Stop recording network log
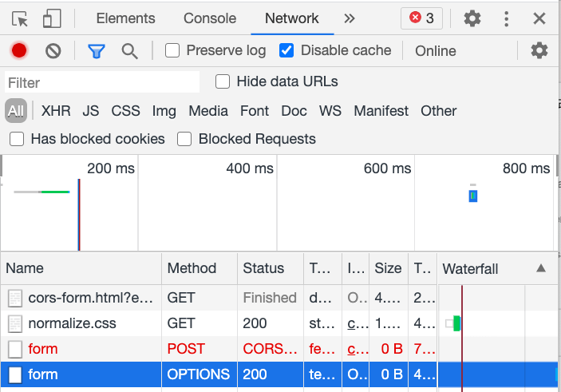Viewport: 561px width, 392px height. point(19,51)
